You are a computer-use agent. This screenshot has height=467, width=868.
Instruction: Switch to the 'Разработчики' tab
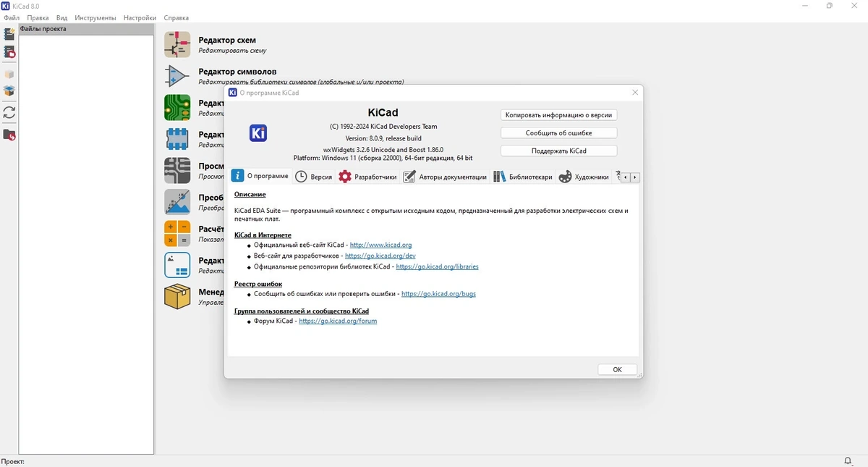click(367, 177)
